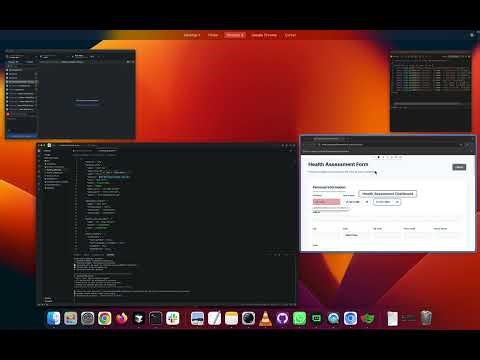The height and width of the screenshot is (360, 480).
Task: Click the red-highlighted field under Personal Information
Action: click(326, 202)
